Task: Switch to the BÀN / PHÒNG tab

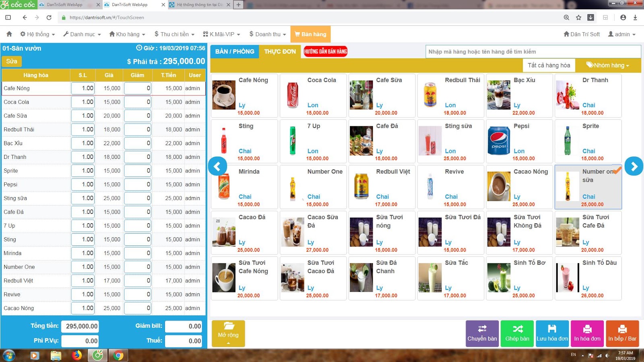Action: (x=235, y=51)
